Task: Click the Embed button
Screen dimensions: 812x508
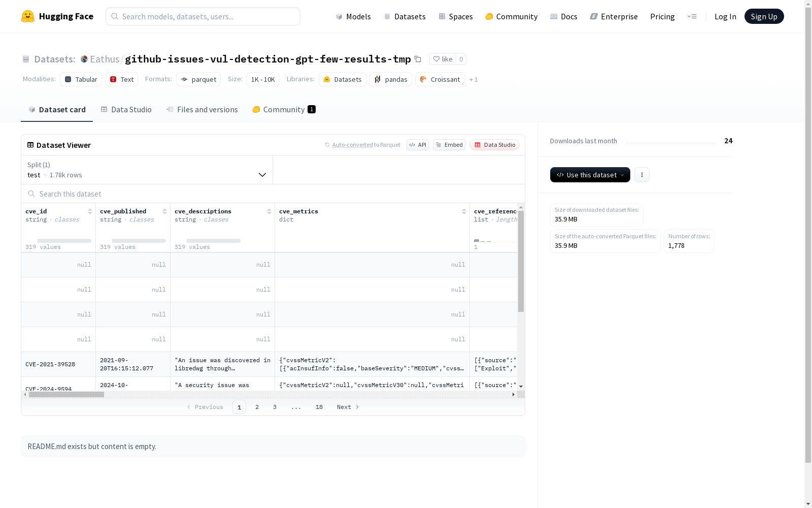Action: [x=449, y=145]
